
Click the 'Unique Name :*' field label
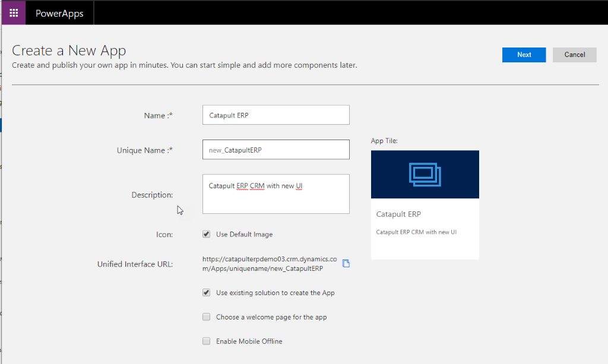pos(145,150)
